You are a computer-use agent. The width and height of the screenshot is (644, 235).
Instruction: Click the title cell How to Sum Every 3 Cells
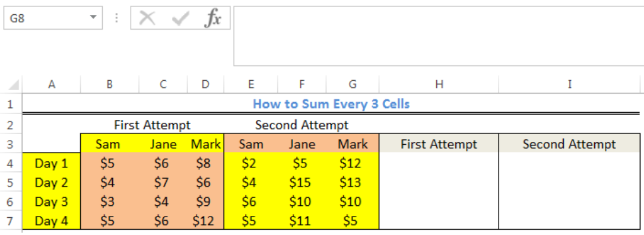tap(331, 103)
